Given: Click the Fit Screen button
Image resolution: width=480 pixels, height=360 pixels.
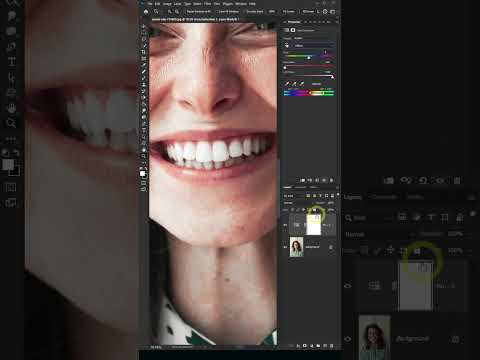Looking at the screenshot, I should [289, 11].
